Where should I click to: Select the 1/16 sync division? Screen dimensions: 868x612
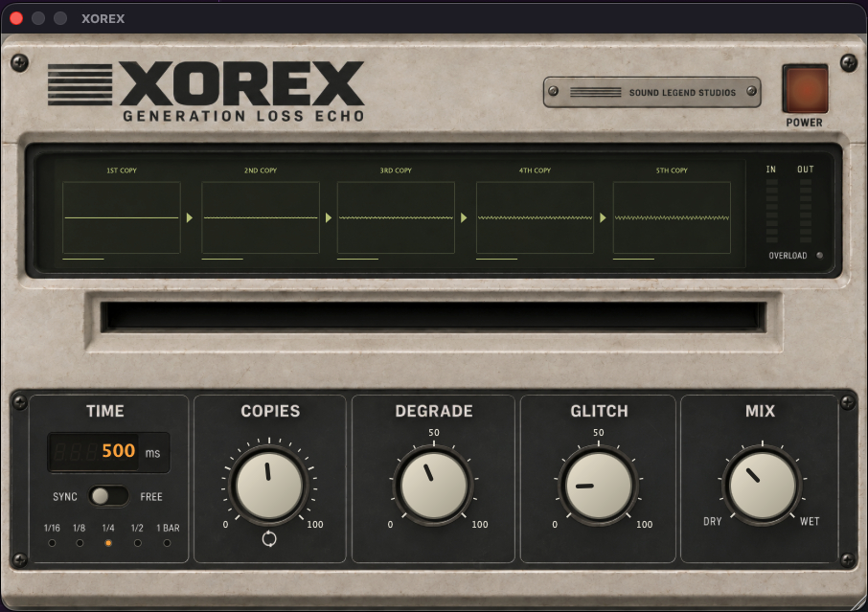tap(52, 543)
